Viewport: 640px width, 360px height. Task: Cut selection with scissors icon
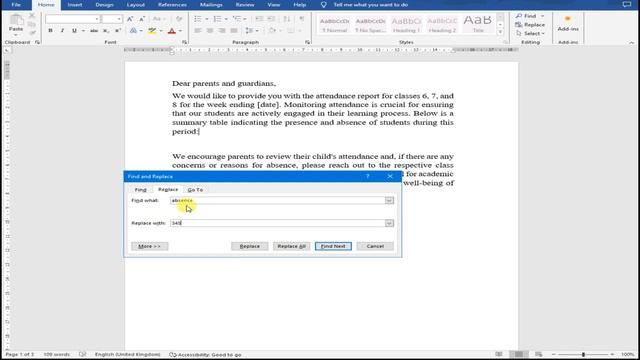(x=32, y=16)
